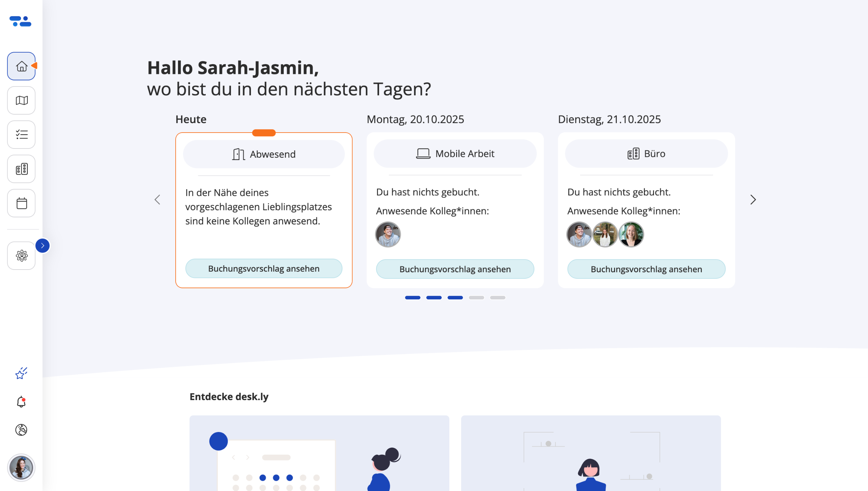Screen dimensions: 868x491
Task: Click the colleague avatar on Monday's card
Action: (x=388, y=234)
